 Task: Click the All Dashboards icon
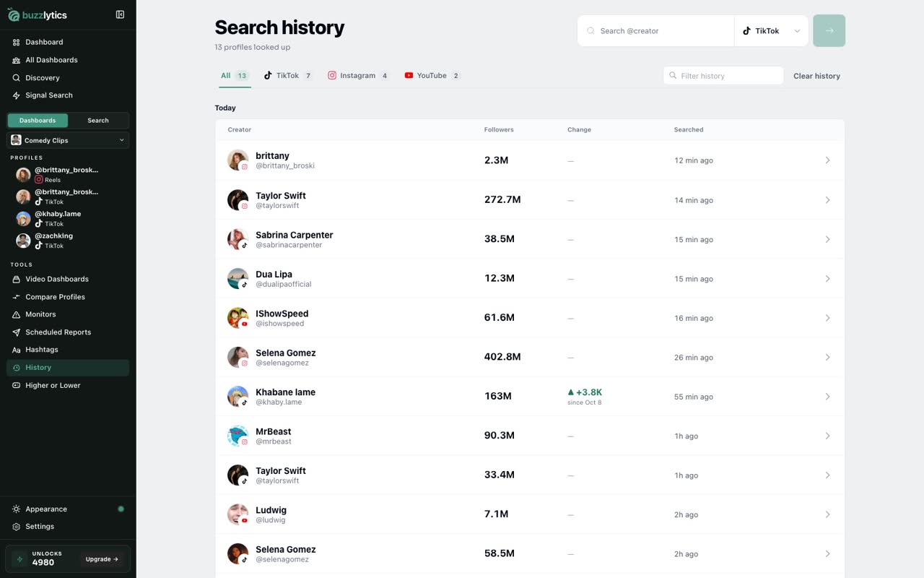click(x=16, y=60)
